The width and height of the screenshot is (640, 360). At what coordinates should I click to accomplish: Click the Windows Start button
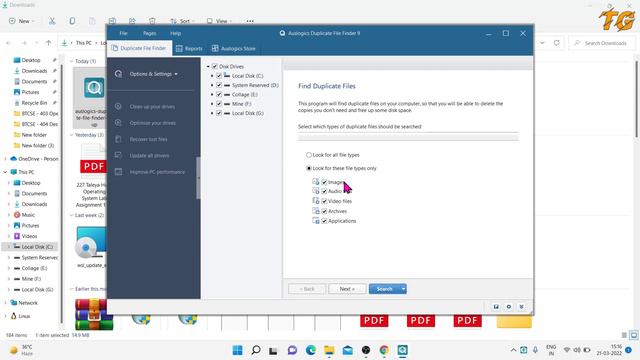237,350
